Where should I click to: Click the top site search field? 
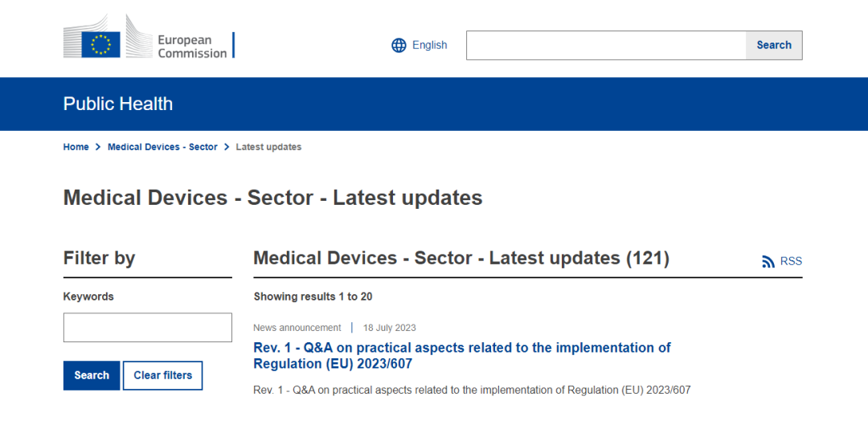coord(606,45)
